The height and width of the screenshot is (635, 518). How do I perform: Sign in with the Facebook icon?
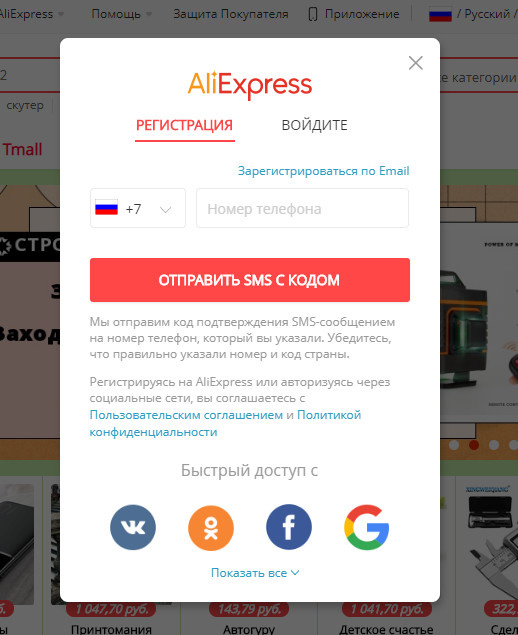289,527
